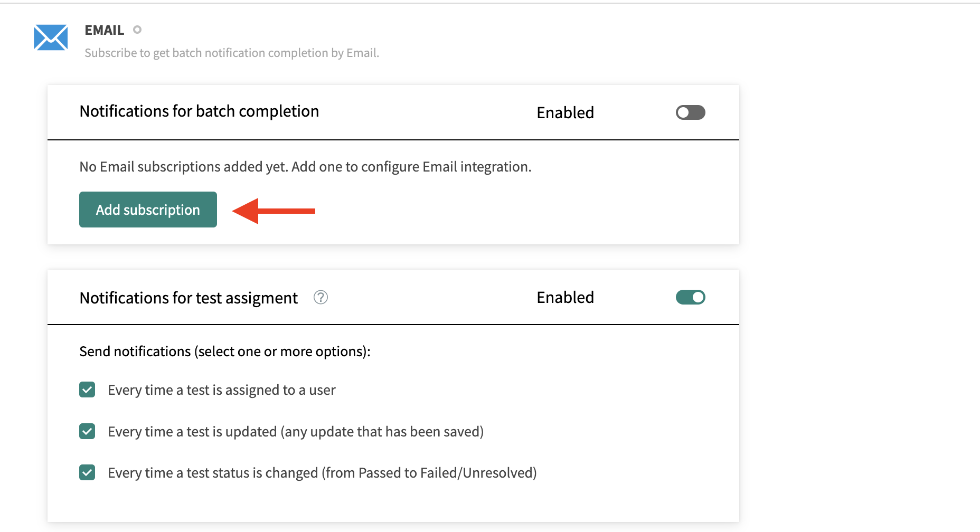
Task: Click 'Notifications for test assigment' header
Action: pyautogui.click(x=189, y=298)
